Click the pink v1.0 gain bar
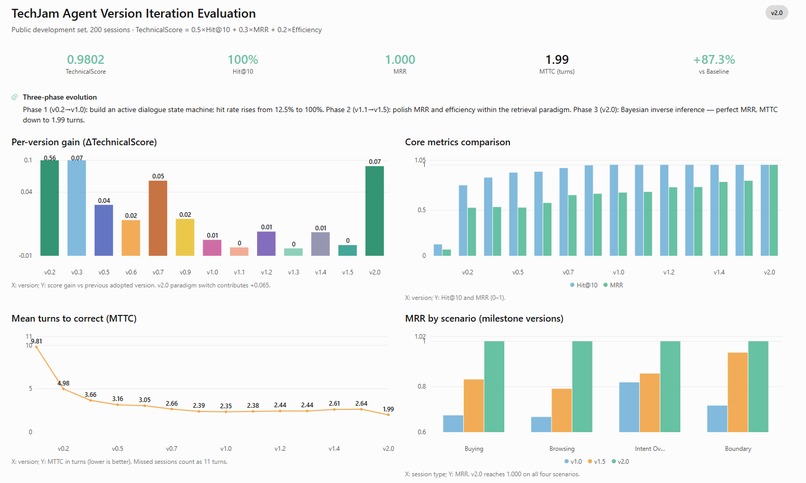This screenshot has height=483, width=806. coord(212,248)
